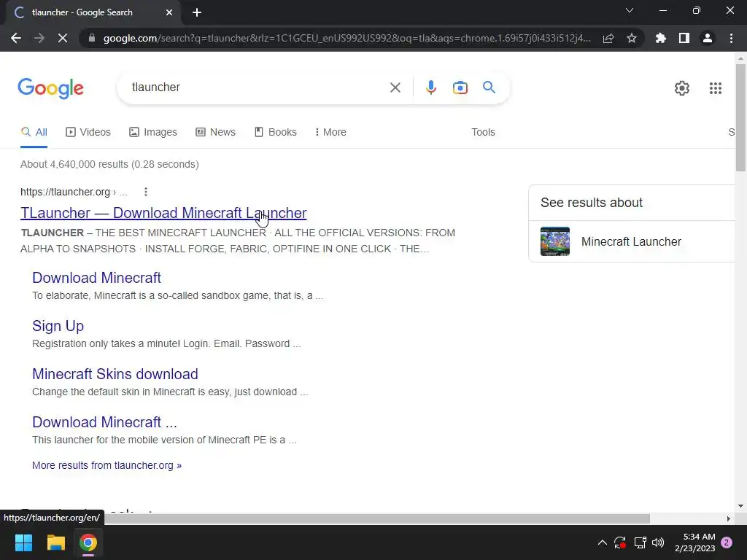Open the Chrome profile icon

pos(708,38)
